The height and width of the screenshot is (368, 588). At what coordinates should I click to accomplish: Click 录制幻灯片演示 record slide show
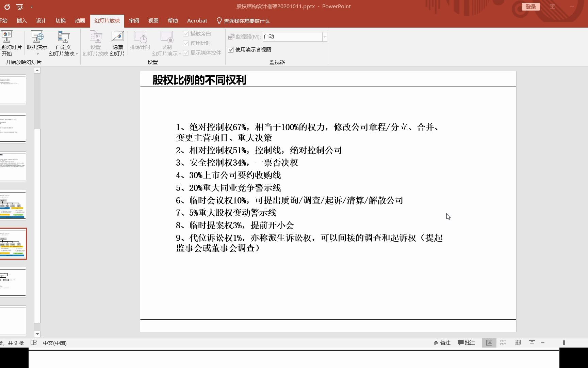(x=166, y=44)
